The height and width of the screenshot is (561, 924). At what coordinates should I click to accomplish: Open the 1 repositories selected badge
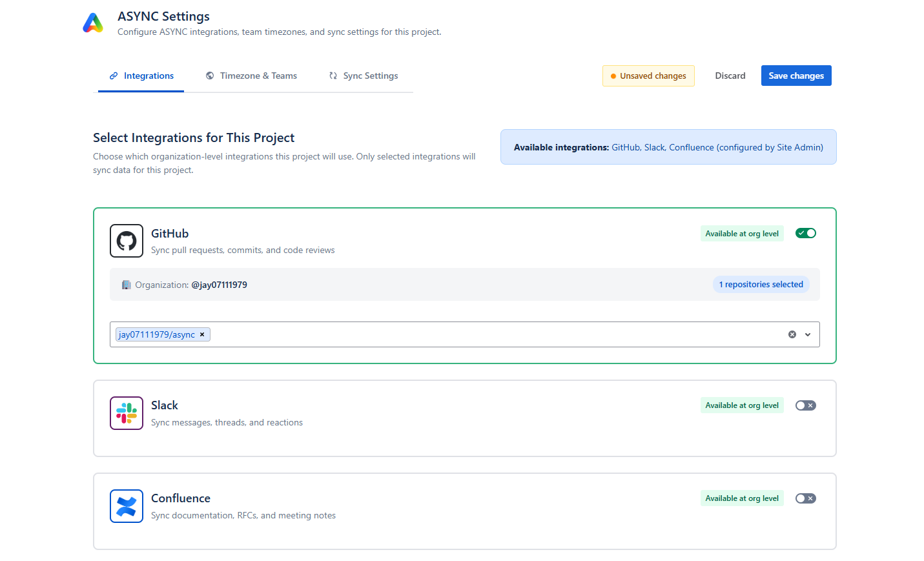click(761, 284)
